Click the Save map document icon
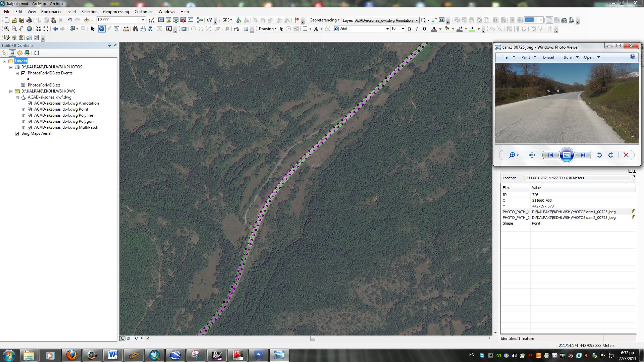644x362 pixels. point(22,20)
